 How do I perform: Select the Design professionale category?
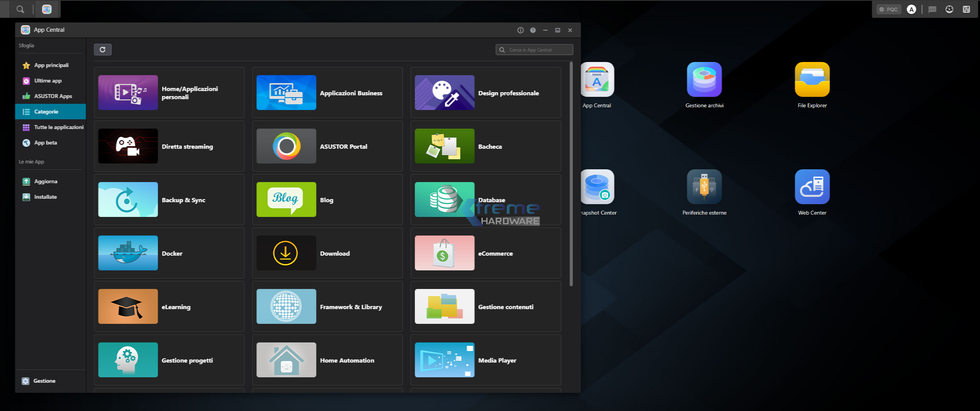click(x=486, y=93)
